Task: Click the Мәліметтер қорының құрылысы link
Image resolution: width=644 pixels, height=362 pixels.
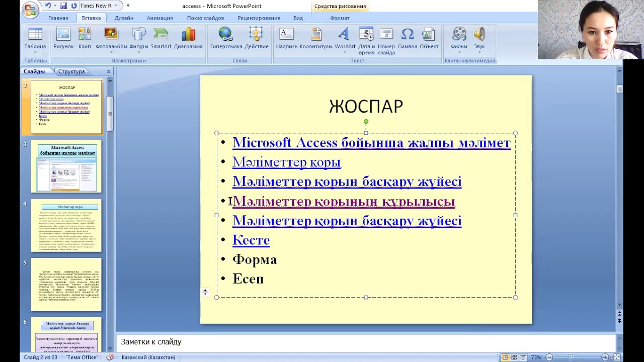Action: click(344, 202)
